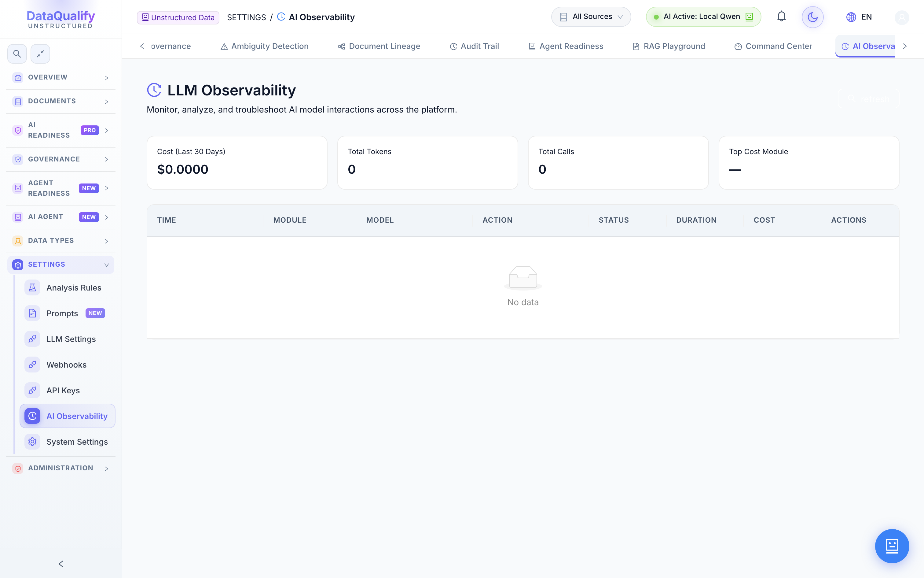The width and height of the screenshot is (924, 578).
Task: Switch to Agent Readiness tab
Action: (x=566, y=46)
